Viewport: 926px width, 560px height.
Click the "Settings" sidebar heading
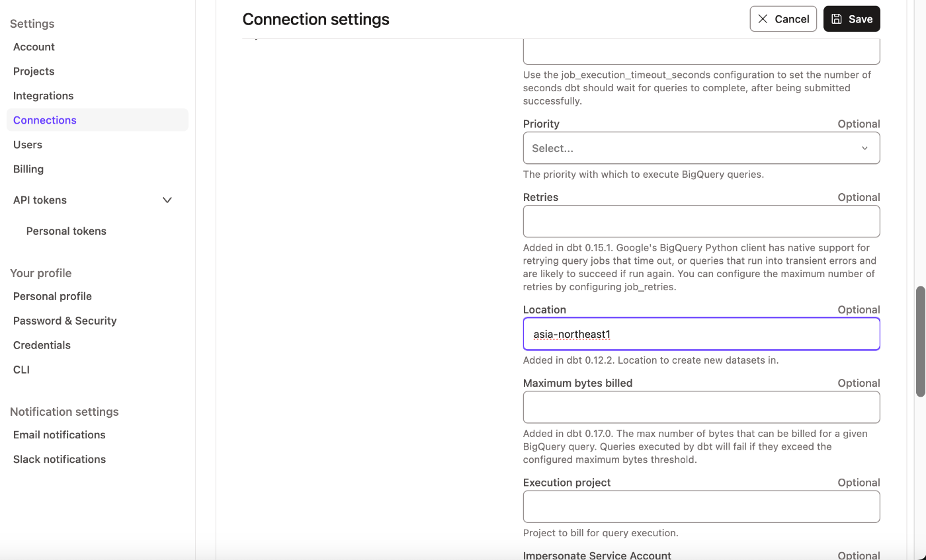[x=32, y=24]
